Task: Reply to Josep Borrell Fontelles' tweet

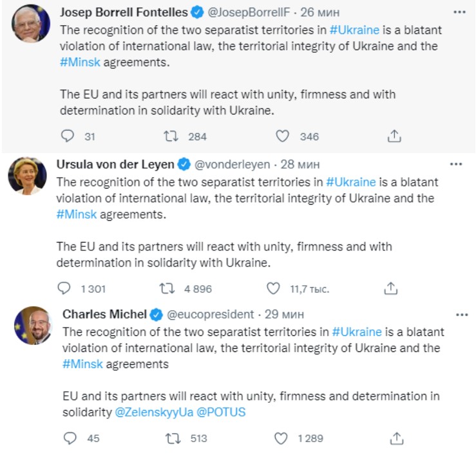Action: [x=68, y=136]
